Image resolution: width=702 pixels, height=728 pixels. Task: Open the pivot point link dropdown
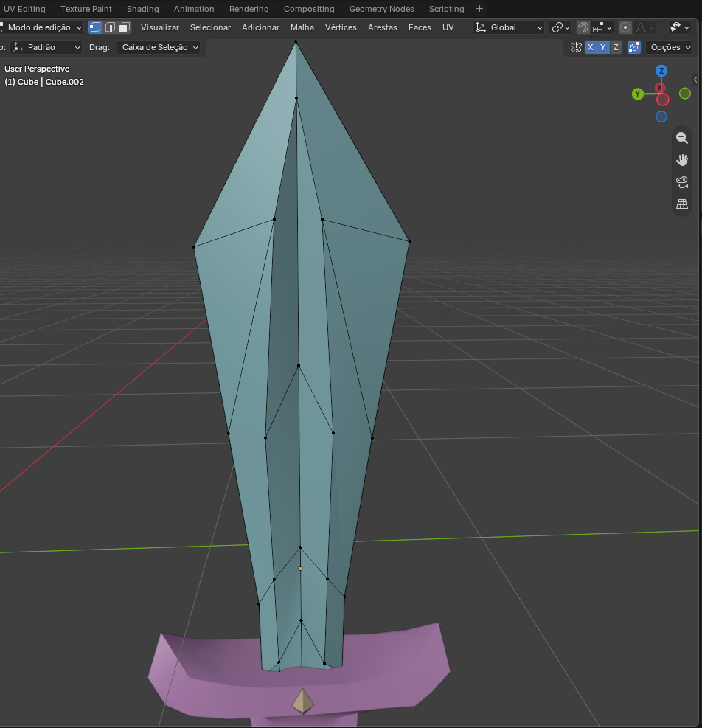[560, 27]
